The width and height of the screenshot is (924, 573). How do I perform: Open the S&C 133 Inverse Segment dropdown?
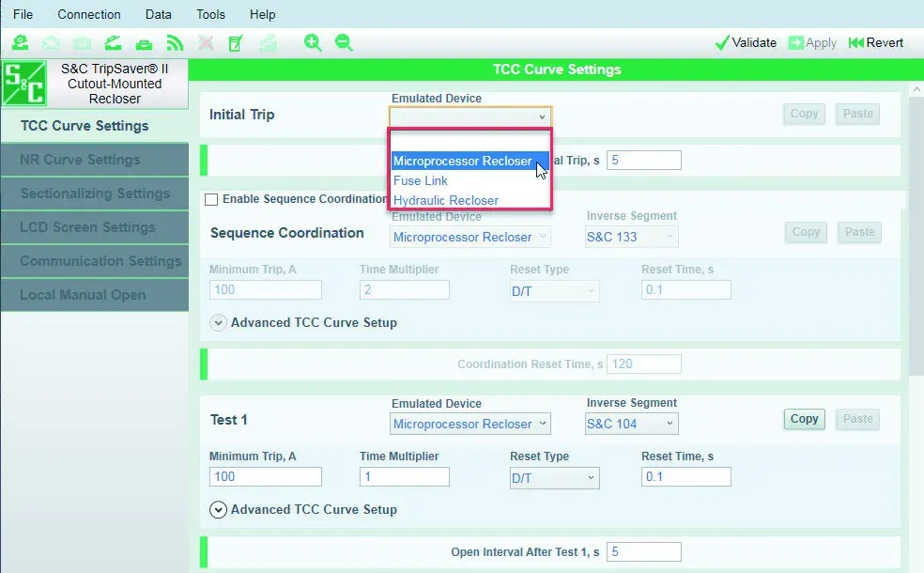click(631, 237)
